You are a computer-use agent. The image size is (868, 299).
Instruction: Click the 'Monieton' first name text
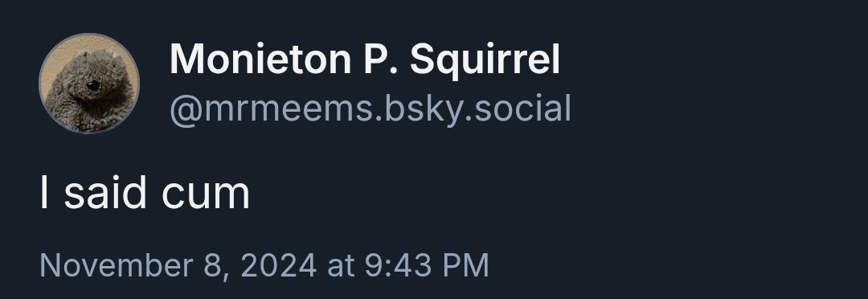pyautogui.click(x=260, y=59)
